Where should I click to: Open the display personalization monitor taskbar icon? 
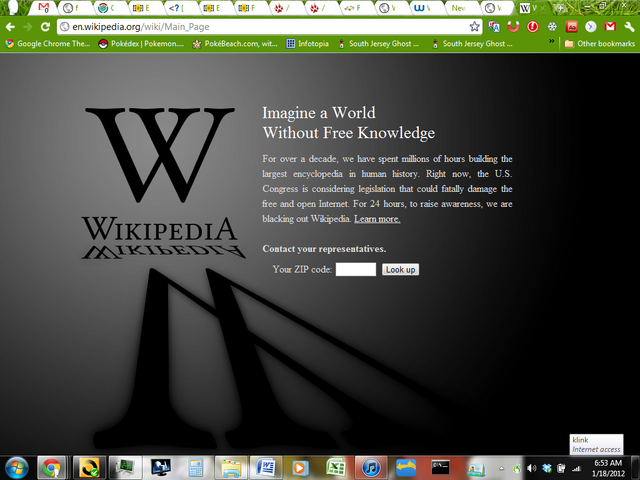point(160,468)
